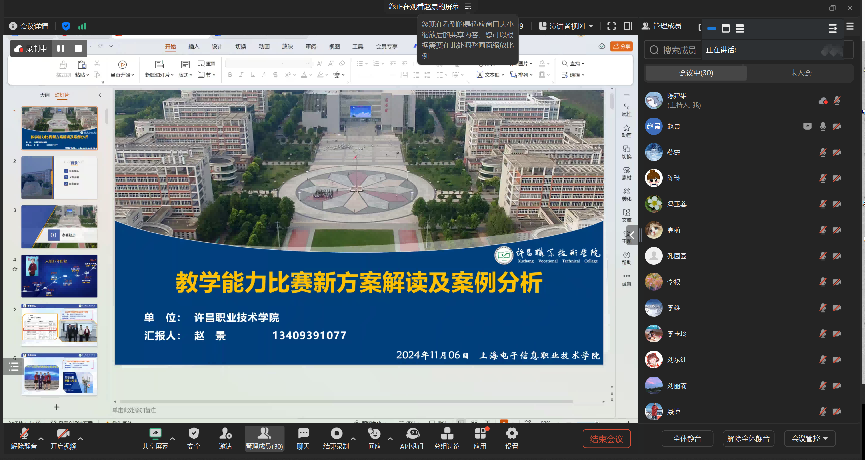Viewport: 865px width, 460px height.
Task: Stop the meeting recording
Action: tap(79, 47)
